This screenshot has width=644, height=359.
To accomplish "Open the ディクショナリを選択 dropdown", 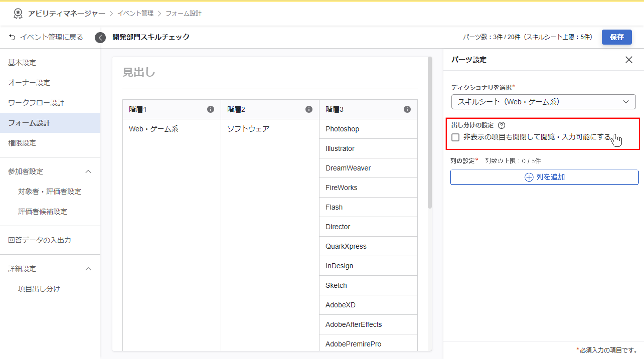I will (543, 102).
